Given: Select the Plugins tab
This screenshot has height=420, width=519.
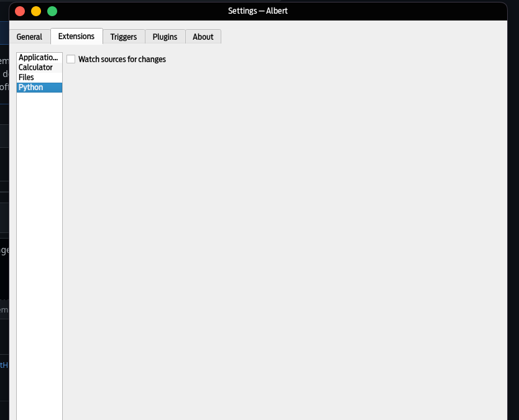Looking at the screenshot, I should click(x=165, y=37).
